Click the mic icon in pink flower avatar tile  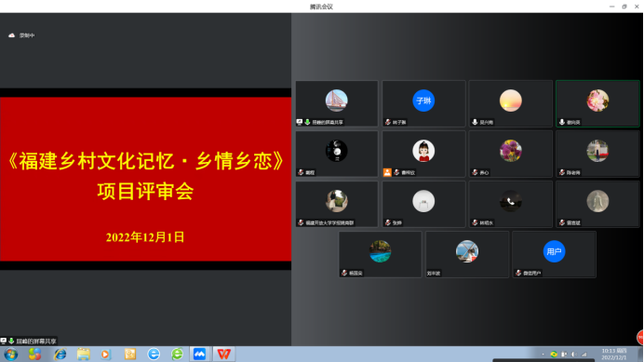(562, 122)
